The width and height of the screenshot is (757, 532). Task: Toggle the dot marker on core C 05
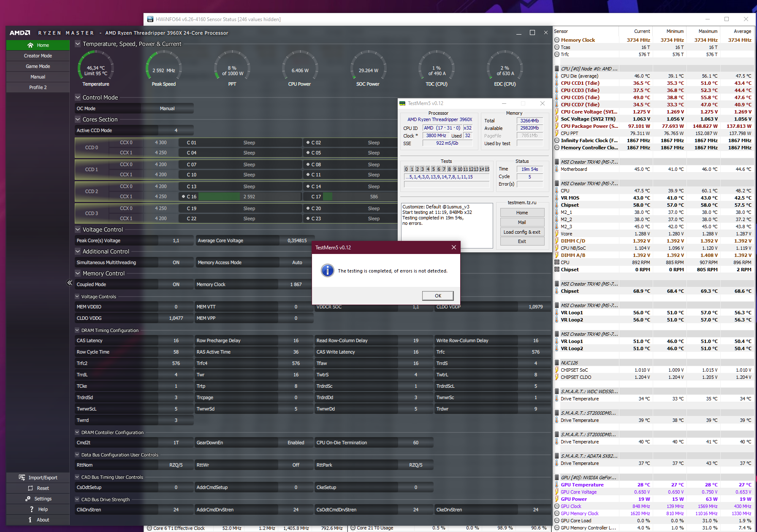point(308,153)
